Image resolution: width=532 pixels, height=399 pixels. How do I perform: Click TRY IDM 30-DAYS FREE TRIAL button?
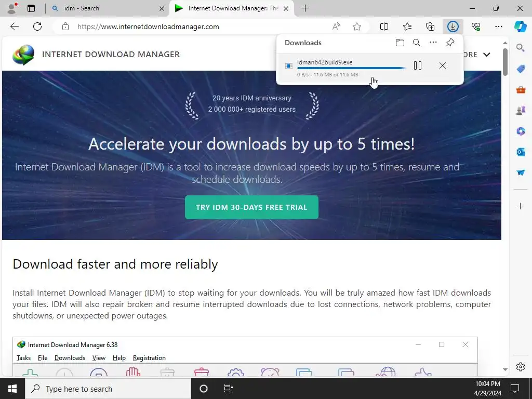click(251, 207)
